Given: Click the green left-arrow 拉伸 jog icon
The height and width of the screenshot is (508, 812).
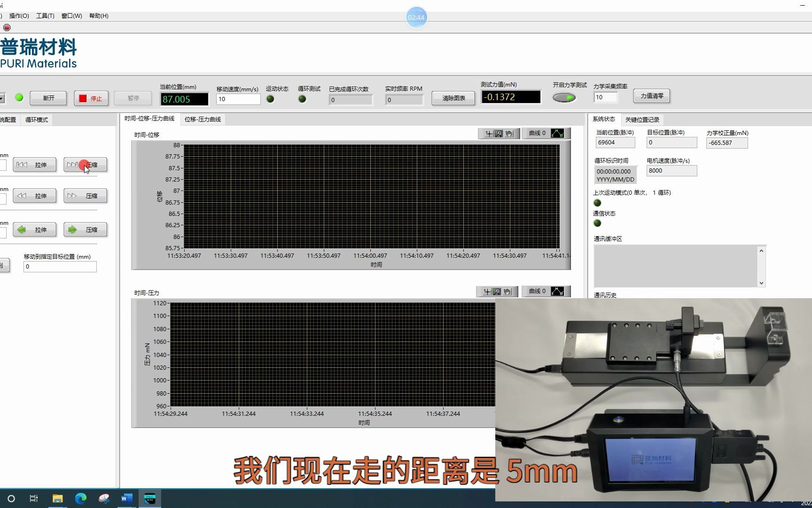Looking at the screenshot, I should click(x=22, y=230).
